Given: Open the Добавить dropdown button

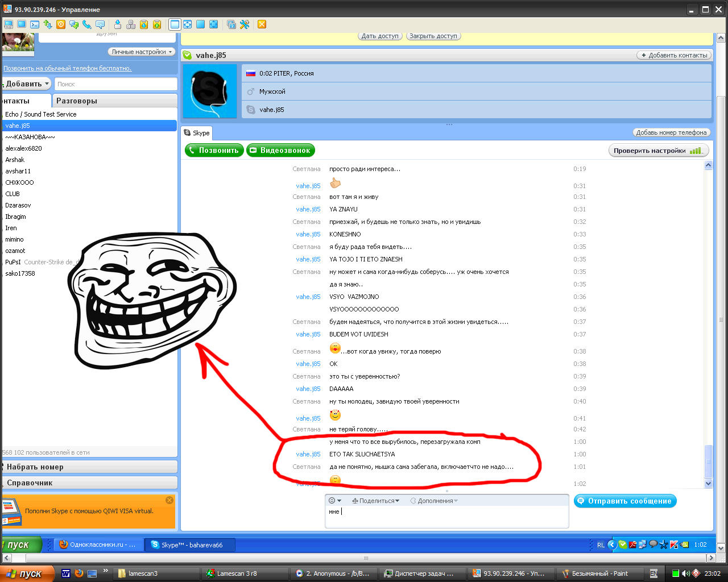Looking at the screenshot, I should 27,84.
